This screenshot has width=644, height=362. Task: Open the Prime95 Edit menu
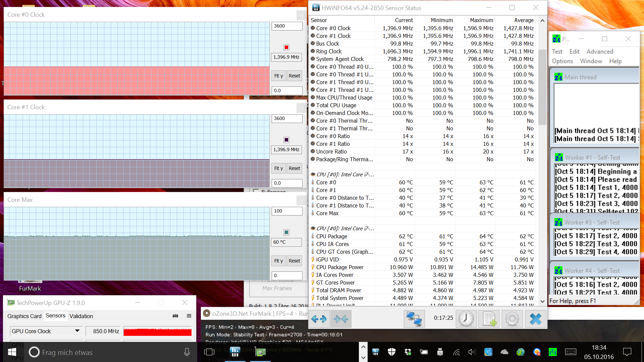click(574, 52)
